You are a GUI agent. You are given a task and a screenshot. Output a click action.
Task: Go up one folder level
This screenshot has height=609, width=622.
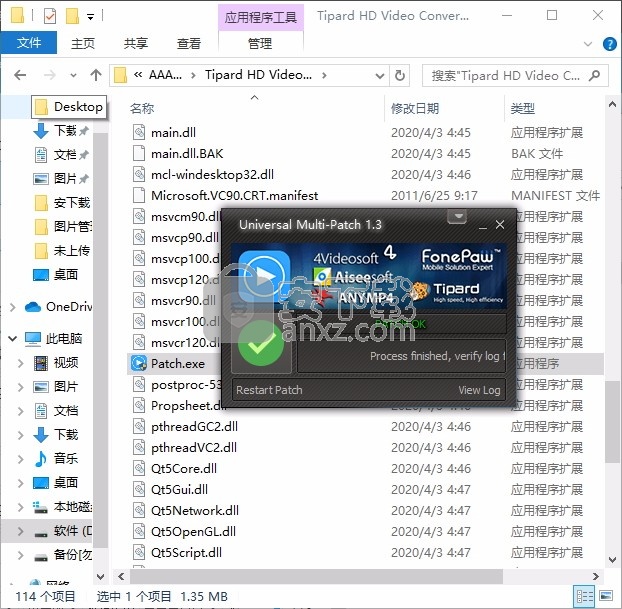[96, 75]
